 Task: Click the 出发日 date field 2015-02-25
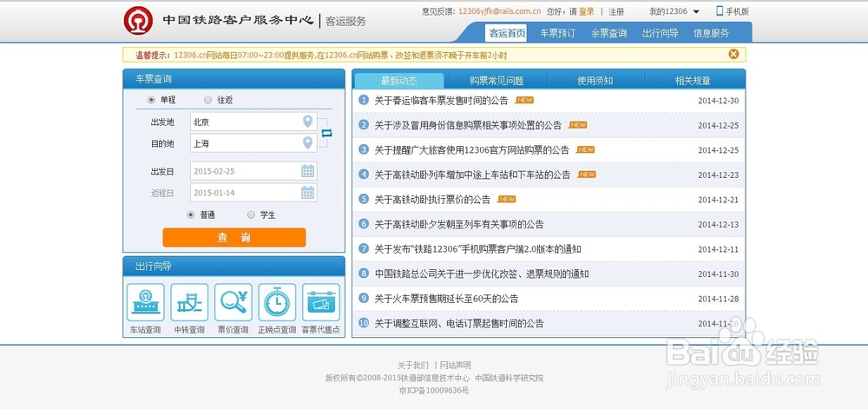253,171
